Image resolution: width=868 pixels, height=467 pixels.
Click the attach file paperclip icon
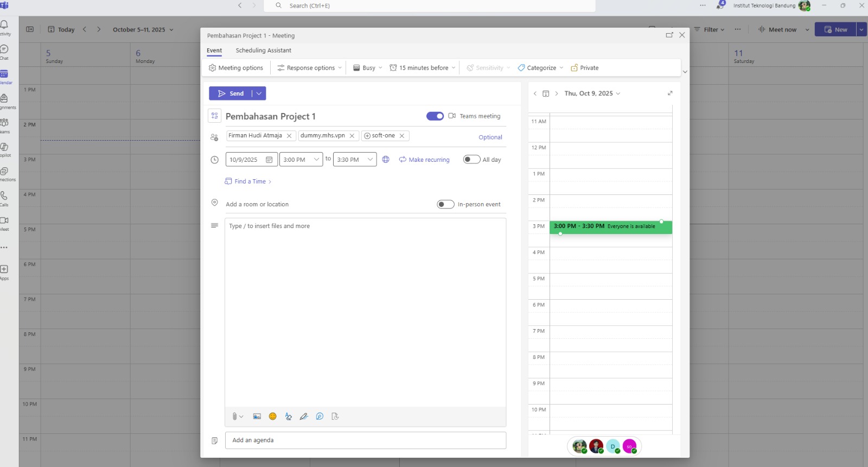234,416
